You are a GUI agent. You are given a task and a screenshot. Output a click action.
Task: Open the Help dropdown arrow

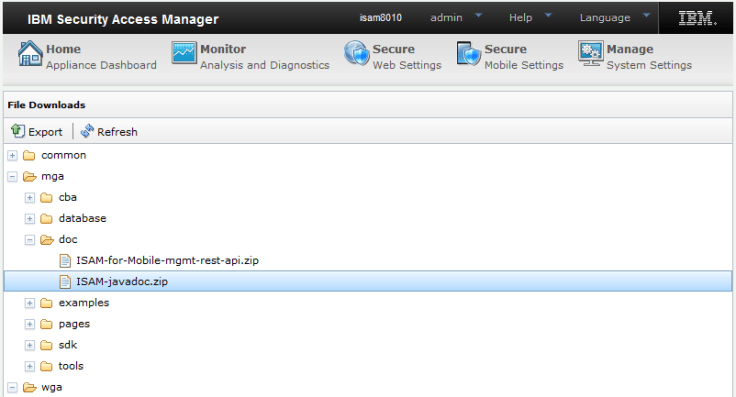(x=548, y=15)
